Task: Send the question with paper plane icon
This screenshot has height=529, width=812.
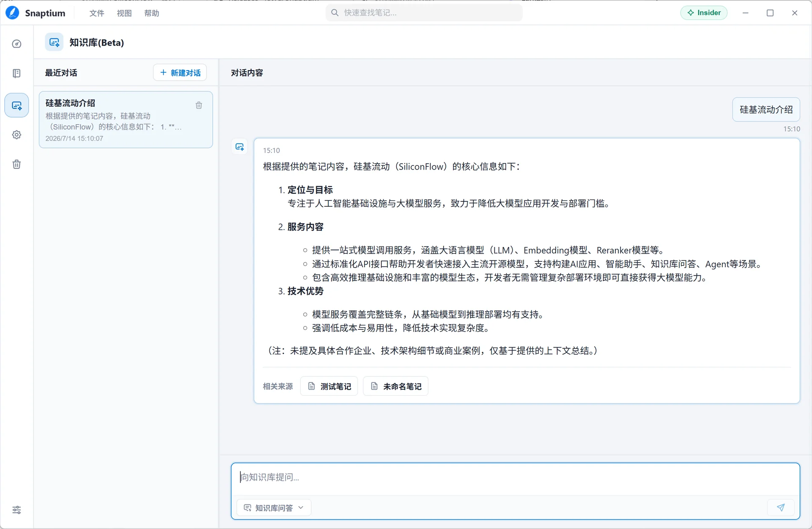Action: [781, 507]
